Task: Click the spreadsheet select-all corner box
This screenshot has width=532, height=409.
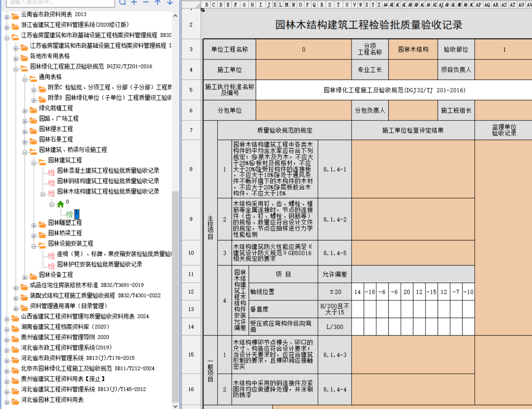Action: [191, 5]
